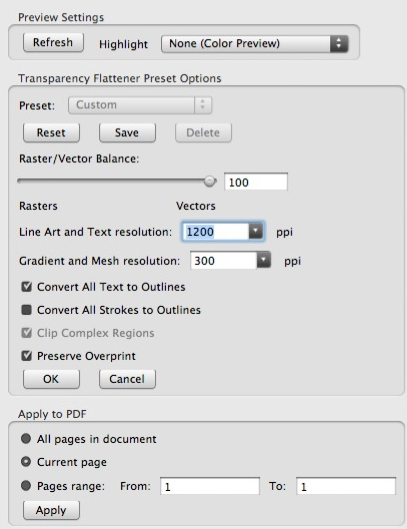Viewport: 407px width, 529px height.
Task: Click the Cancel button
Action: tap(127, 379)
